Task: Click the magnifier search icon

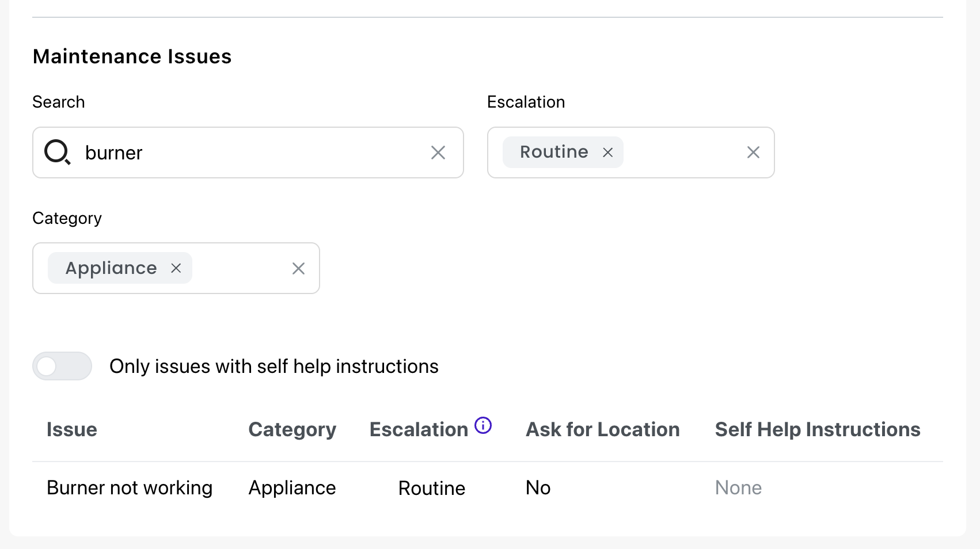Action: pyautogui.click(x=58, y=152)
